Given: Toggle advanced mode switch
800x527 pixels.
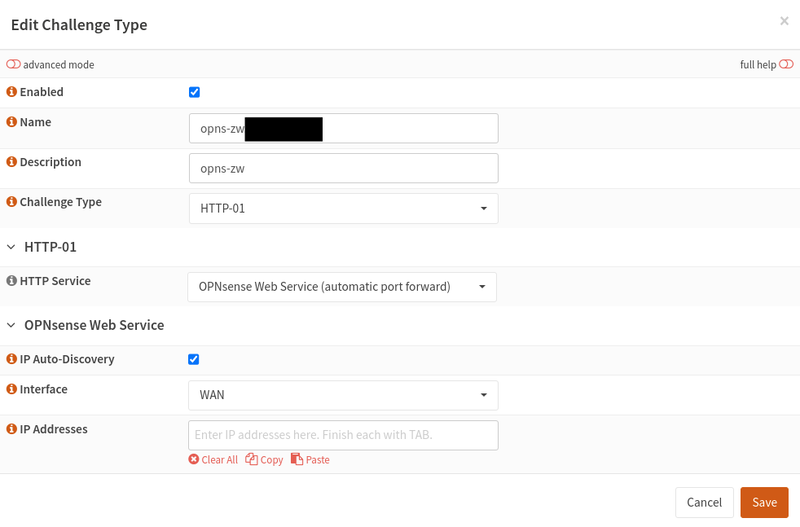Looking at the screenshot, I should click(13, 65).
